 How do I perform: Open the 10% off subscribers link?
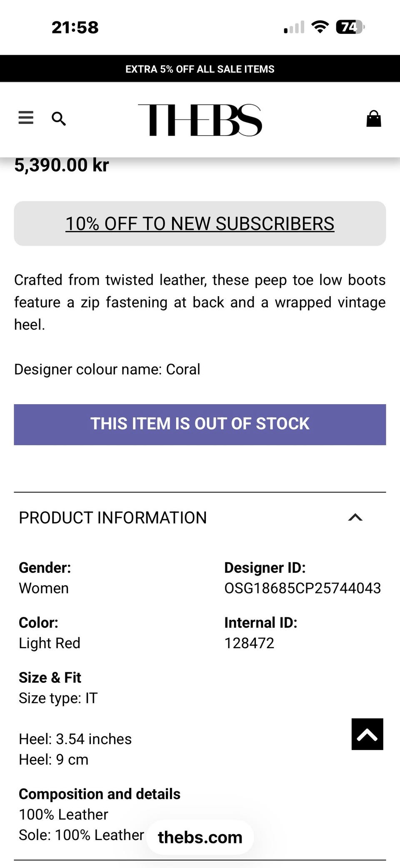click(200, 224)
